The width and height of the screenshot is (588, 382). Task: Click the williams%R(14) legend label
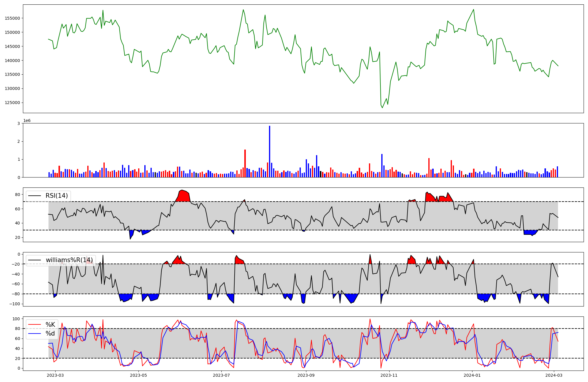pyautogui.click(x=69, y=260)
